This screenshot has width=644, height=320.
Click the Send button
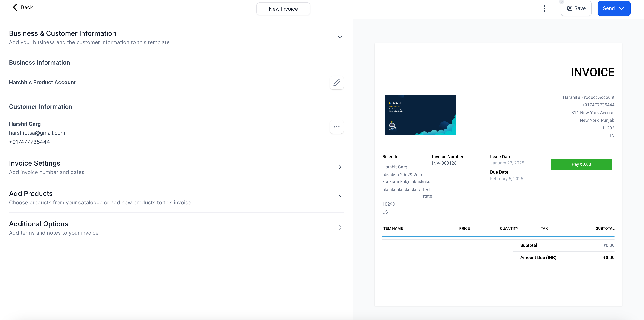click(x=608, y=8)
